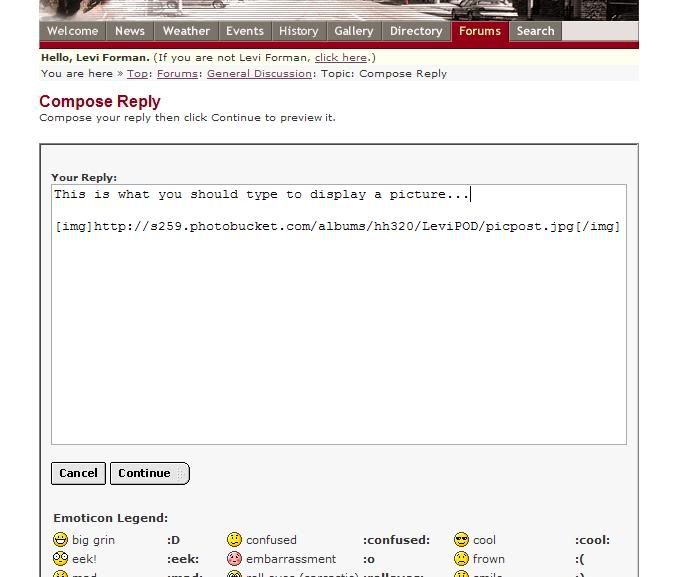The width and height of the screenshot is (694, 577).
Task: Click inside the Your Reply text area
Action: 339,315
